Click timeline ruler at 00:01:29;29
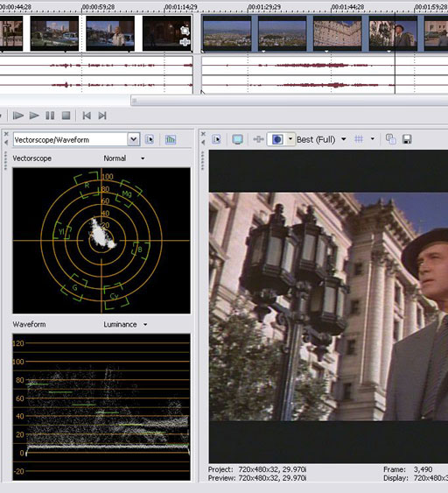The image size is (448, 493). [264, 7]
